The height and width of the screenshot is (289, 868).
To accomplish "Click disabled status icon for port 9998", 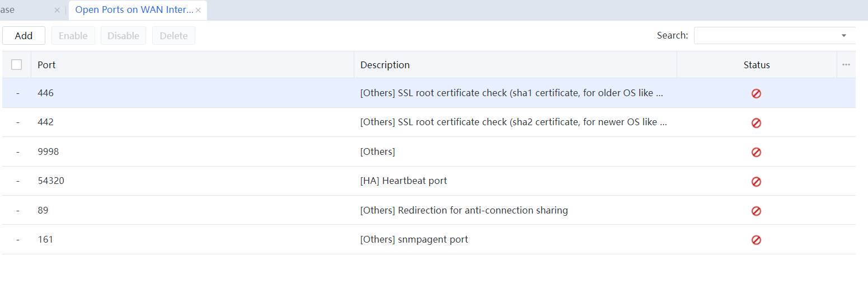I will (x=756, y=152).
